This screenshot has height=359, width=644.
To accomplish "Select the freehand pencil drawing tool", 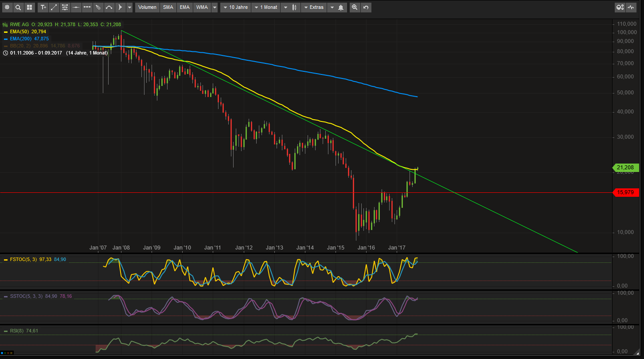I will pos(98,7).
